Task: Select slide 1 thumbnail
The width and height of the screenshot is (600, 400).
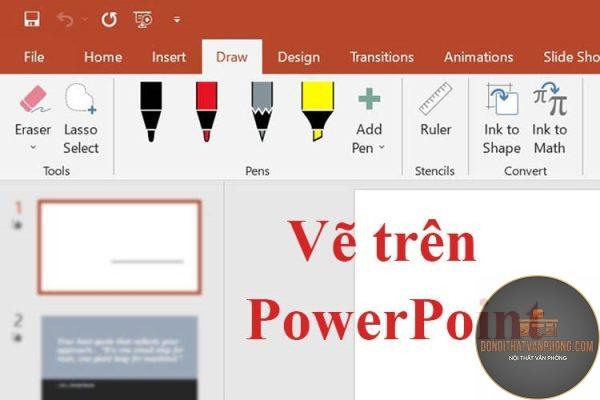Action: tap(119, 247)
